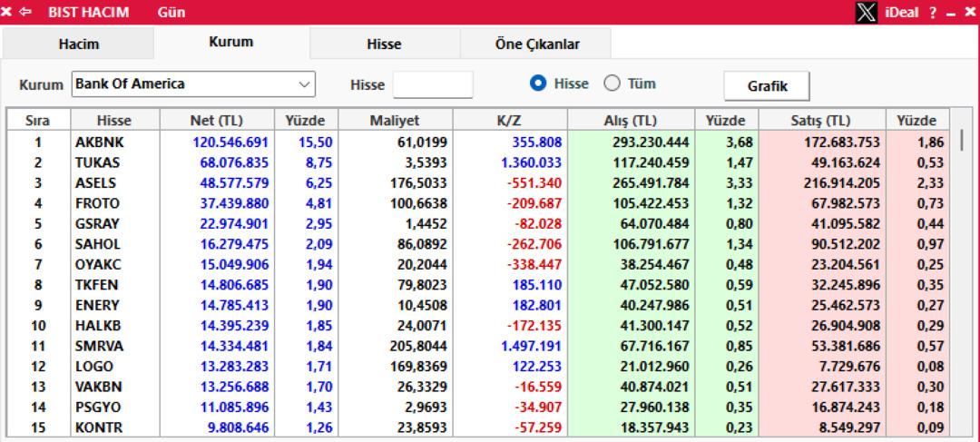Select the OYAKC stock name
The width and height of the screenshot is (980, 442).
(x=98, y=264)
